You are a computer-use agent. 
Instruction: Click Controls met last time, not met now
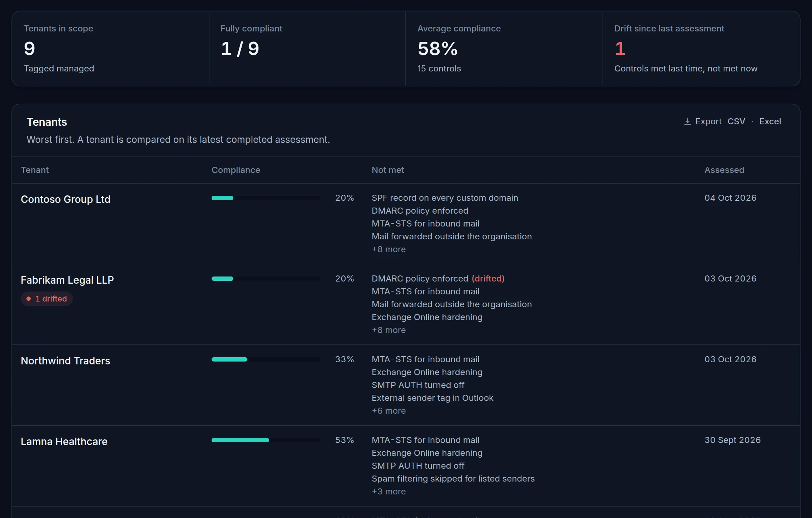point(685,69)
